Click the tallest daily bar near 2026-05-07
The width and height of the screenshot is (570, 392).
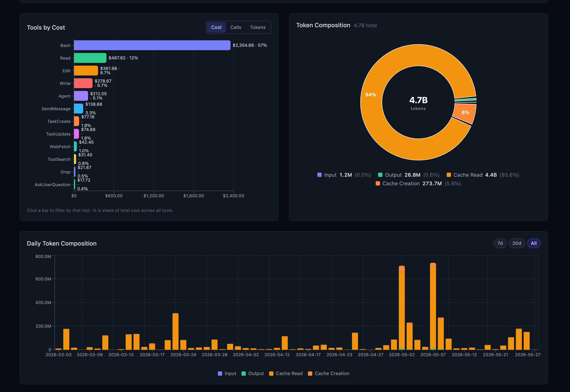tap(433, 306)
